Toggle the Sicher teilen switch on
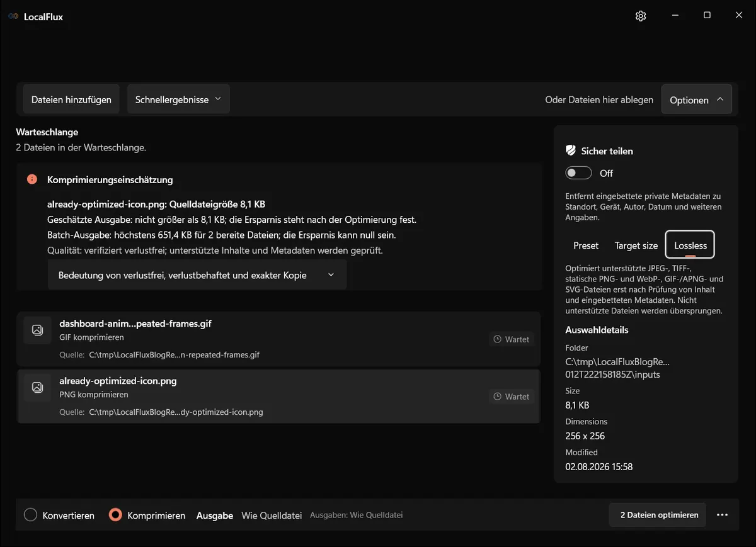 (x=578, y=173)
